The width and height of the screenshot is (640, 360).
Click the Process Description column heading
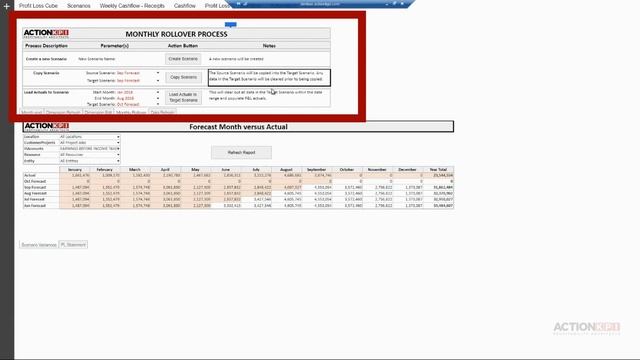point(47,46)
